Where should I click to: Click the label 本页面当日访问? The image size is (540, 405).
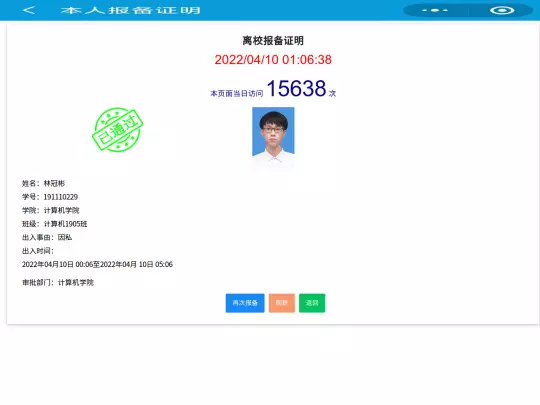[x=237, y=93]
